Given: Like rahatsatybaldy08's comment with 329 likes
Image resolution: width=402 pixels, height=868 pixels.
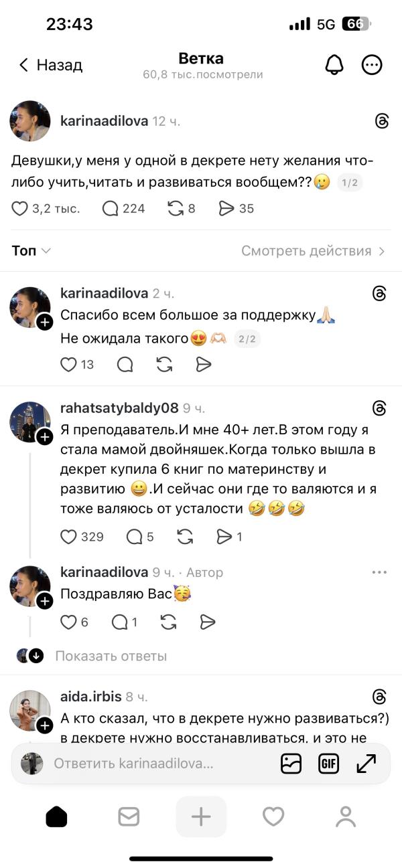Looking at the screenshot, I should (69, 536).
